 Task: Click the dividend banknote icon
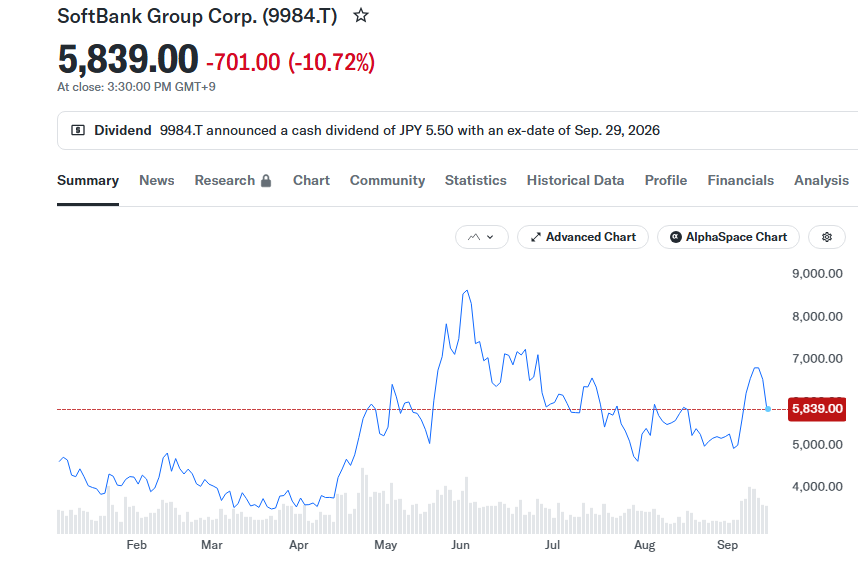(x=78, y=130)
